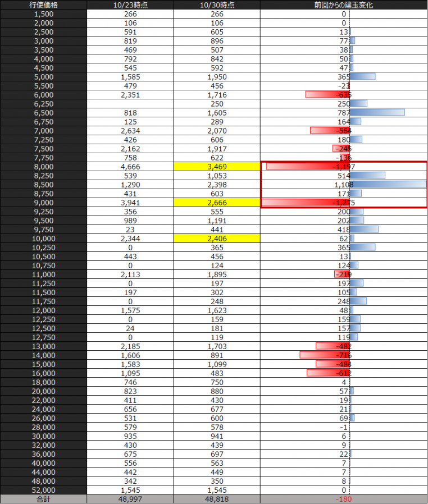Image resolution: width=428 pixels, height=504 pixels.
Task: Click the total value 48,997
Action: (130, 499)
